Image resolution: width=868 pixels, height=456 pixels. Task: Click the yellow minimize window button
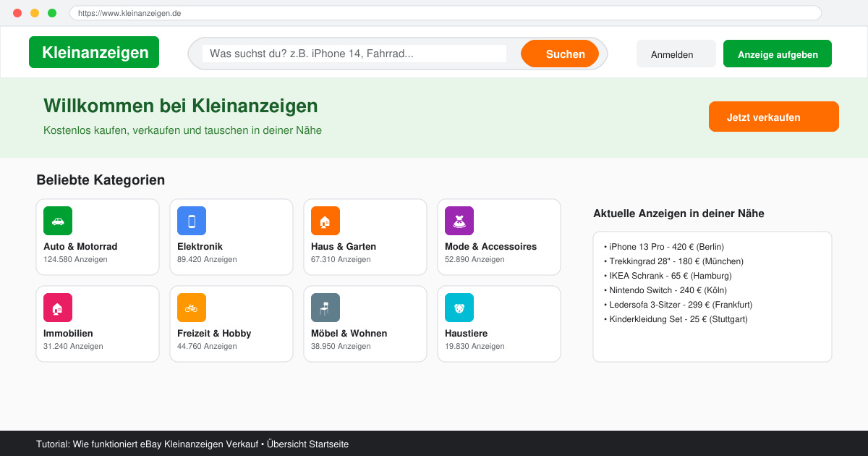tap(35, 13)
